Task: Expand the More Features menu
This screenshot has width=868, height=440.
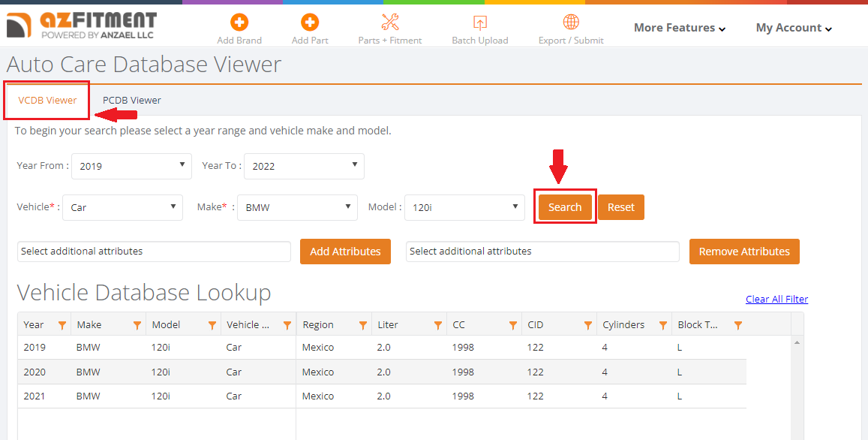Action: [x=680, y=28]
